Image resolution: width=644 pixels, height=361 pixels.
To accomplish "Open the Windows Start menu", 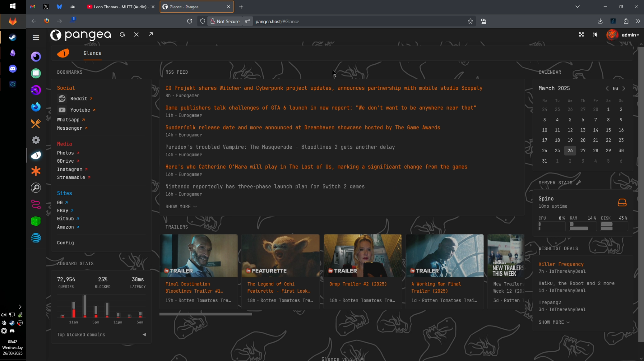I will pos(13,6).
